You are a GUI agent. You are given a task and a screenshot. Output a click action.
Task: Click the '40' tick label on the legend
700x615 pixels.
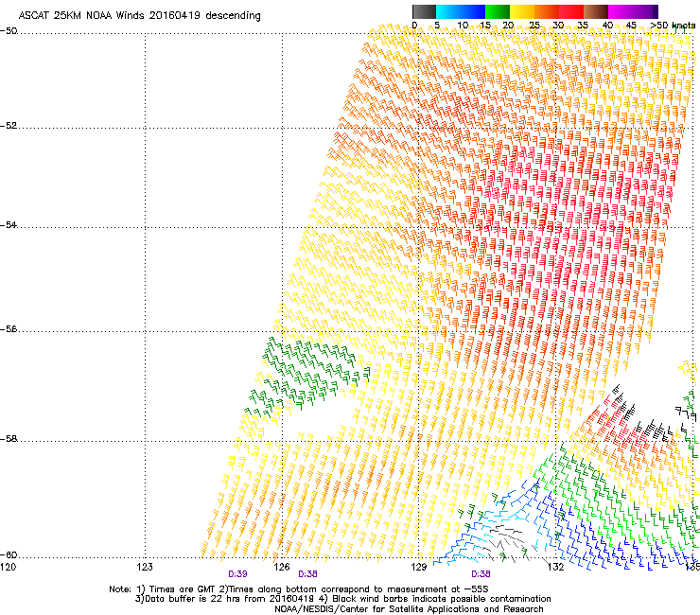pyautogui.click(x=607, y=26)
